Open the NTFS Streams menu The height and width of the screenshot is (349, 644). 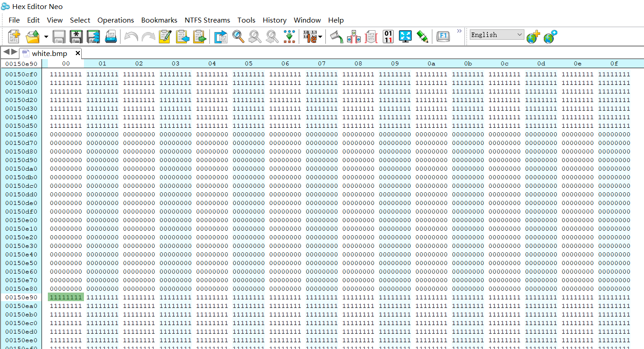click(x=207, y=20)
